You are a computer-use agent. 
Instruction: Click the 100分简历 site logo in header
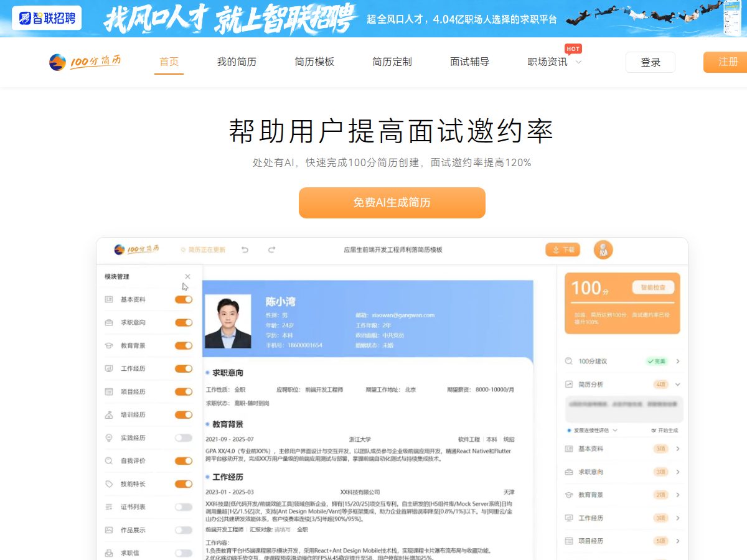coord(85,62)
